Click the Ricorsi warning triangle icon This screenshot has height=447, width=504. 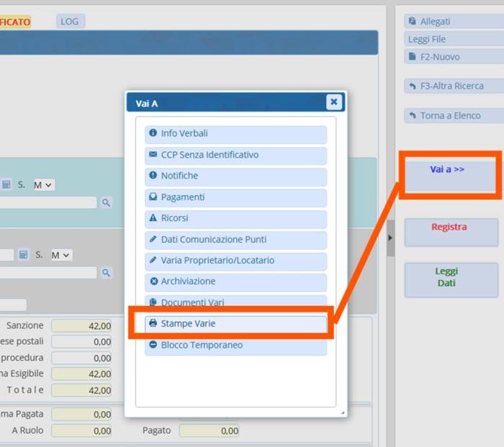[x=153, y=218]
